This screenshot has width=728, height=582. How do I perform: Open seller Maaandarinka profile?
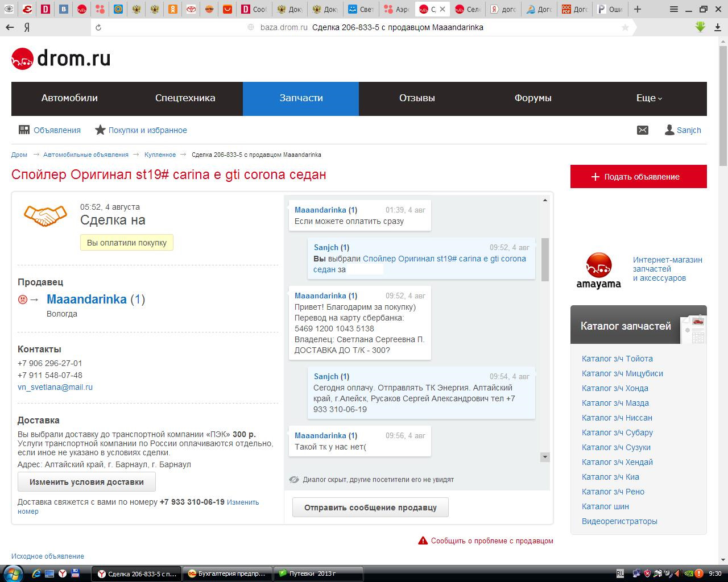tap(86, 299)
